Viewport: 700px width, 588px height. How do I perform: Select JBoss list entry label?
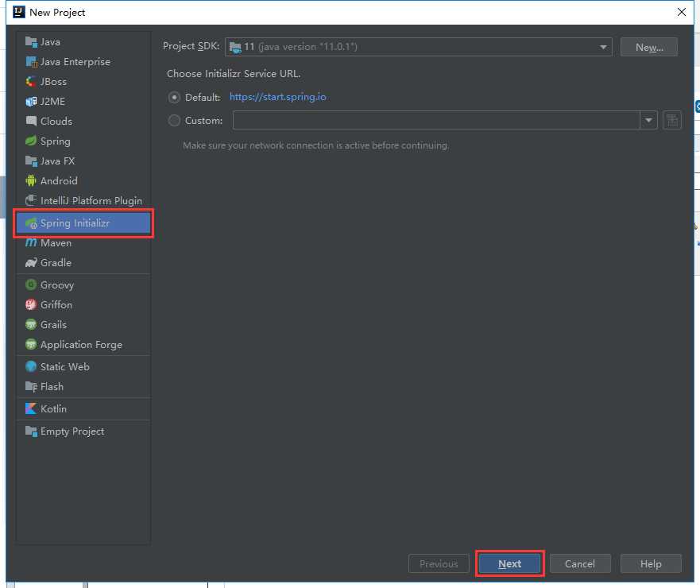click(x=53, y=82)
